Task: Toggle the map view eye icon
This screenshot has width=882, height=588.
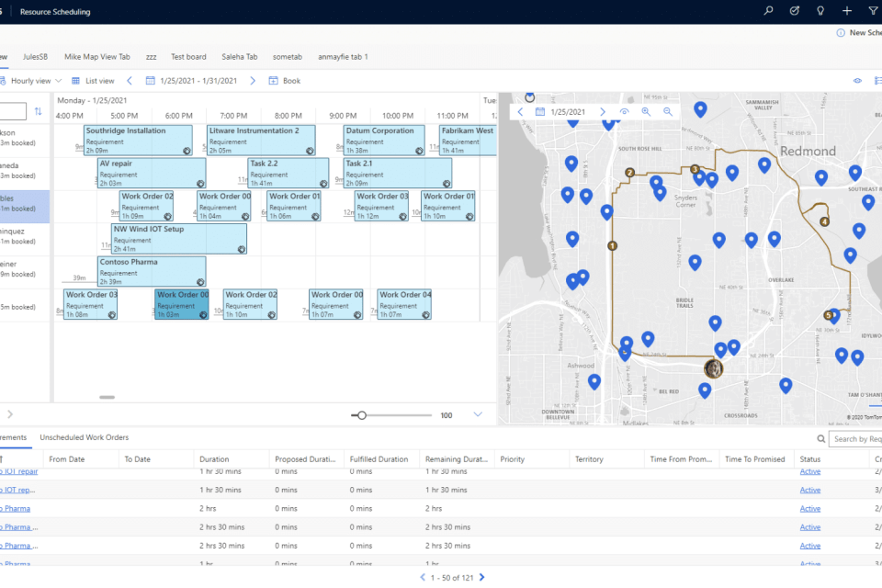Action: (624, 111)
